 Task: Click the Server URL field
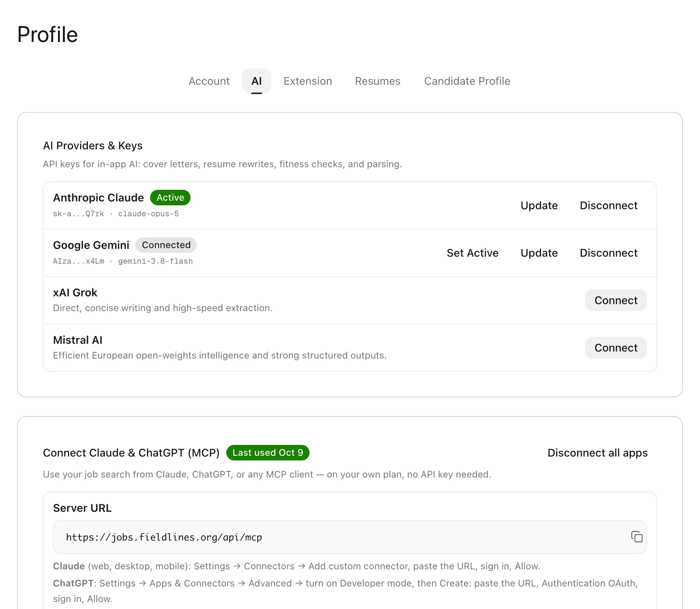point(350,537)
